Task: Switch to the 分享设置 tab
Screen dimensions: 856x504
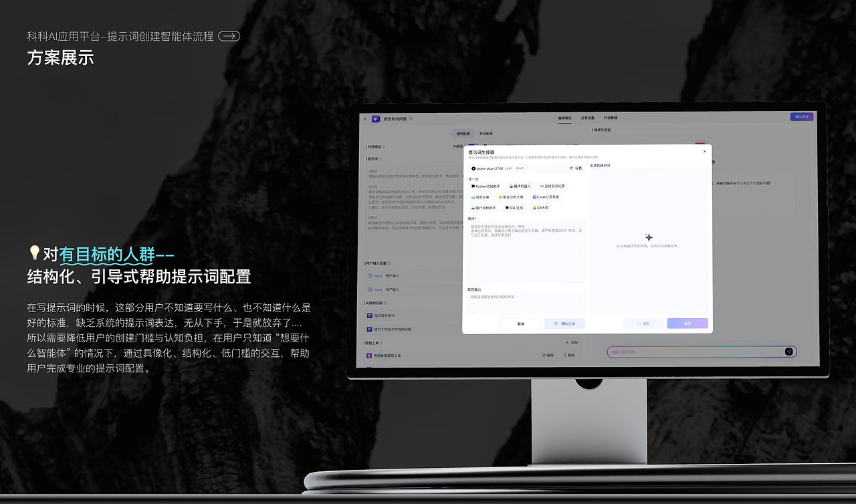Action: pyautogui.click(x=588, y=118)
